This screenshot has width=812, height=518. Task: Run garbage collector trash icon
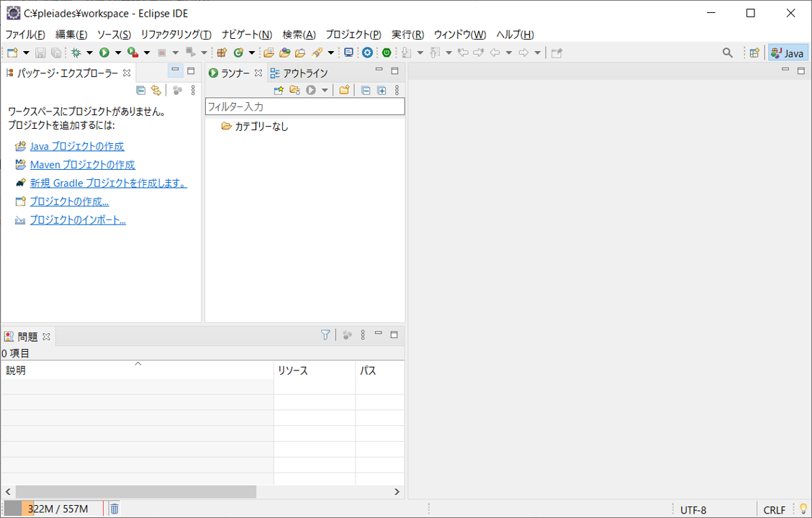114,509
